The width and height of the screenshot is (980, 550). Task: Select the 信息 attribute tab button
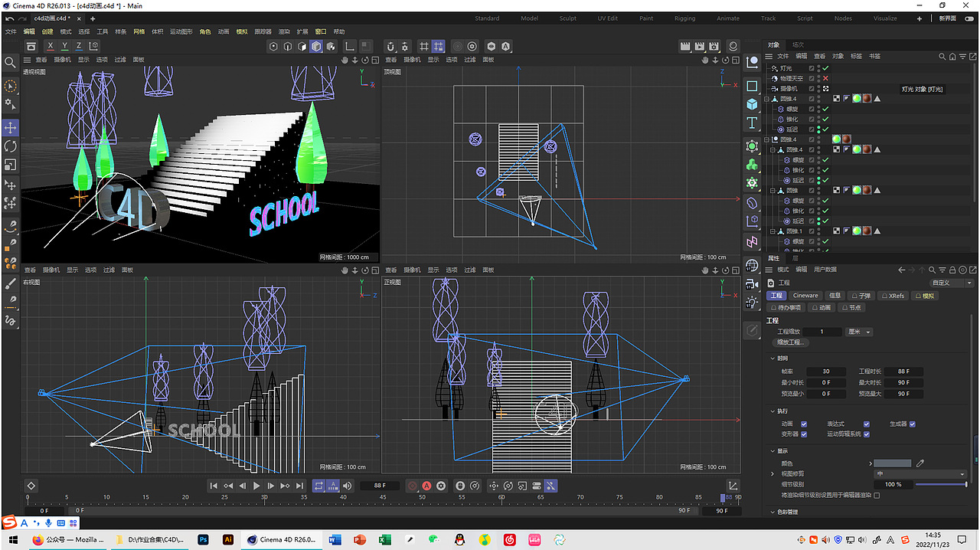click(835, 295)
